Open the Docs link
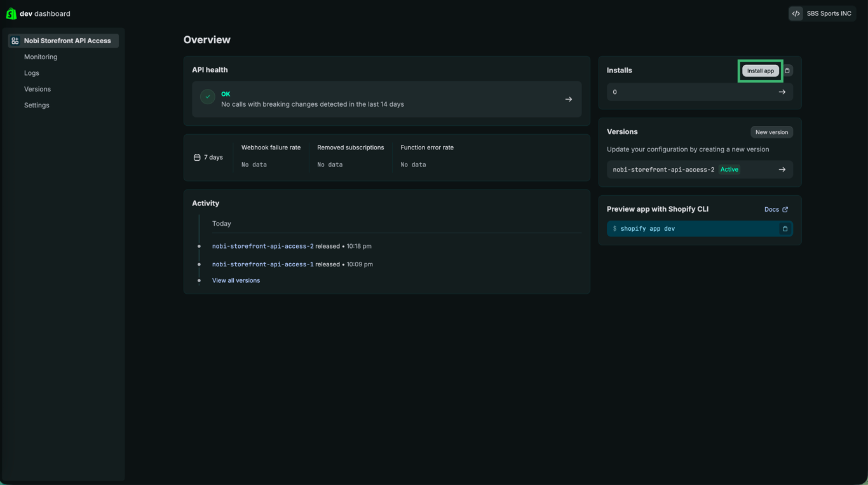Image resolution: width=868 pixels, height=485 pixels. (771, 209)
